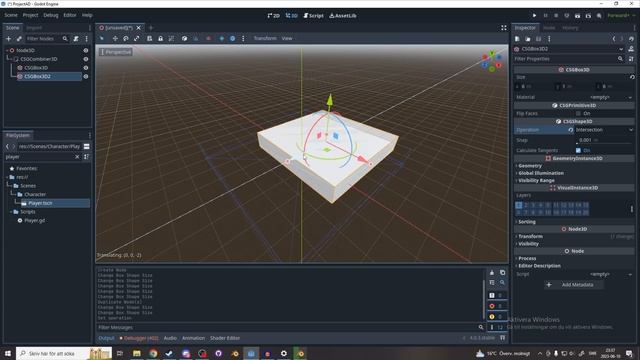The width and height of the screenshot is (640, 360).
Task: Click the Snap value slider field
Action: click(x=604, y=140)
